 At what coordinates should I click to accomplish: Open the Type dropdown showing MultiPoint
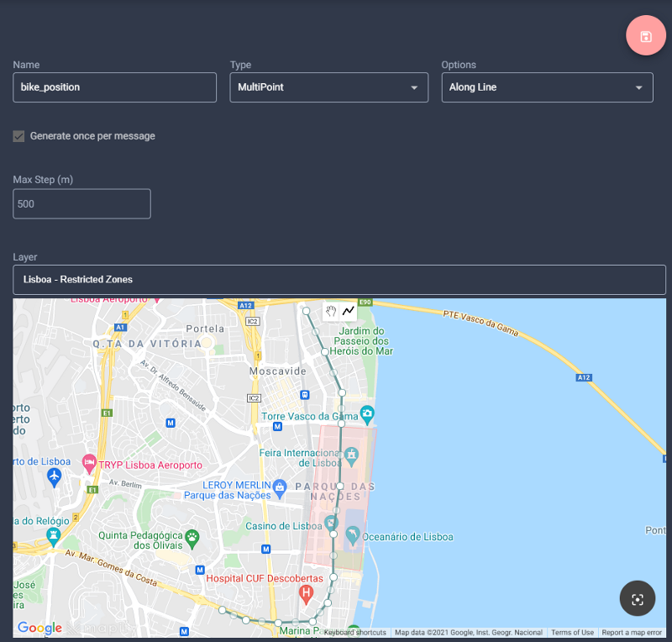click(x=328, y=87)
